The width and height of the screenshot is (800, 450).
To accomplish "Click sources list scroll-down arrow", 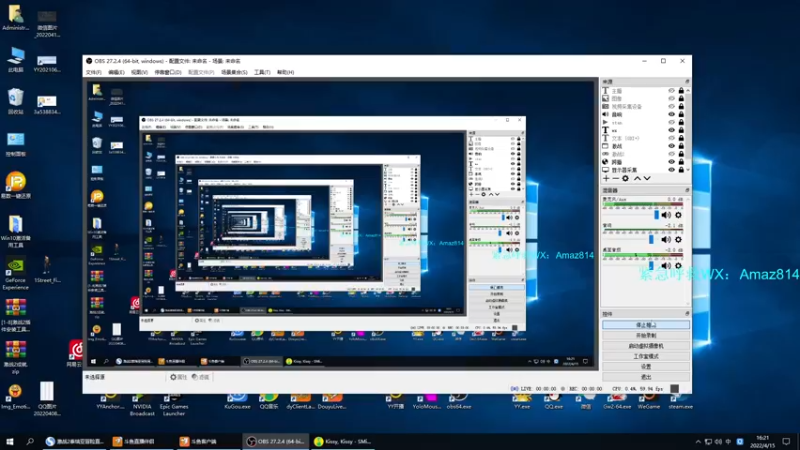I will point(688,170).
